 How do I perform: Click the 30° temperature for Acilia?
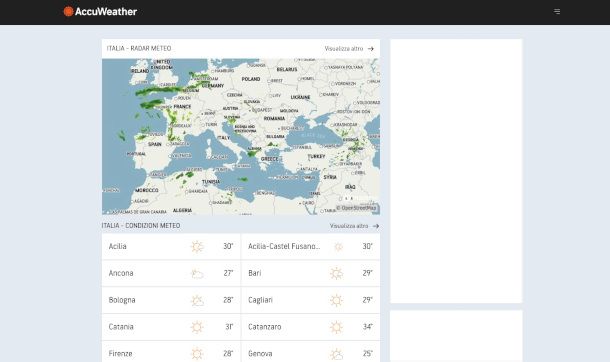coord(228,246)
